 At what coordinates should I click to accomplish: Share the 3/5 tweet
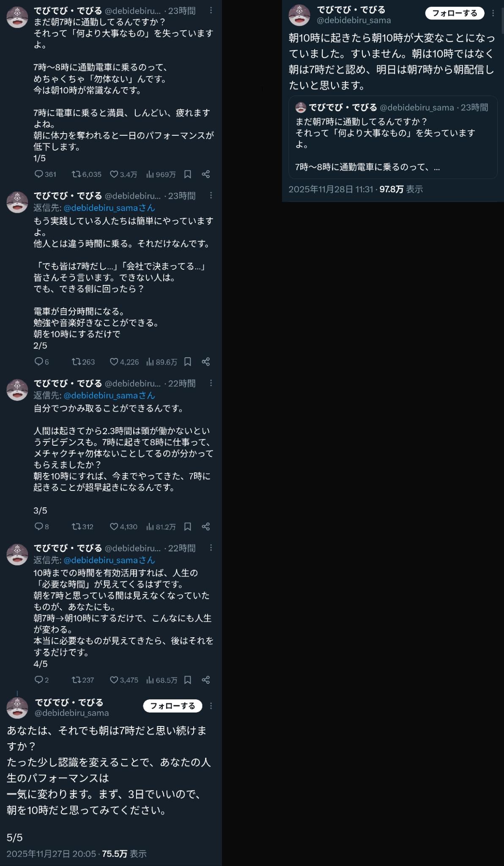coord(206,526)
